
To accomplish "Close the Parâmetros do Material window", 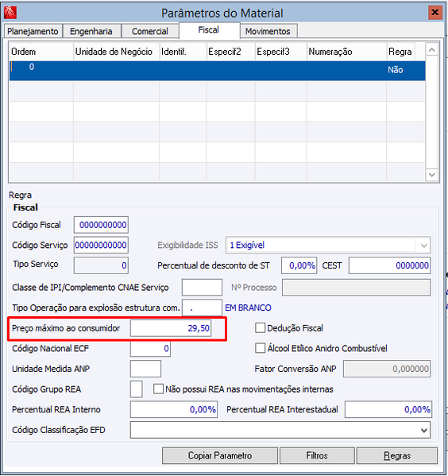I will click(435, 13).
